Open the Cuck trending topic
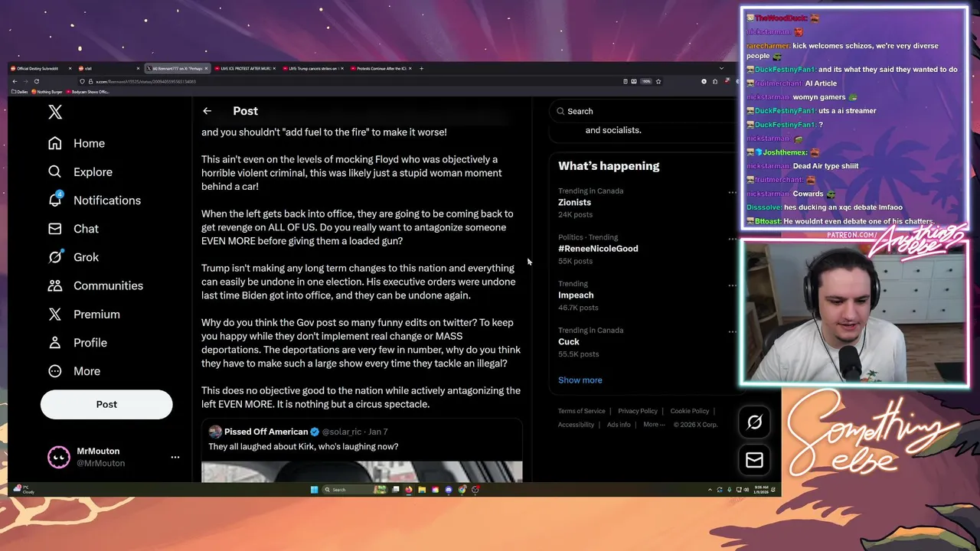The image size is (980, 551). tap(569, 342)
